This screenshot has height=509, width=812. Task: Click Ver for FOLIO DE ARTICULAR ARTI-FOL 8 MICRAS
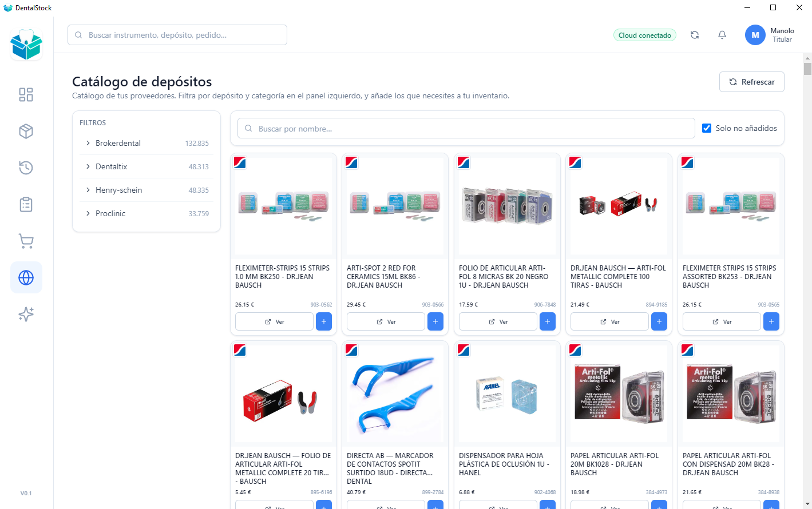coord(498,321)
